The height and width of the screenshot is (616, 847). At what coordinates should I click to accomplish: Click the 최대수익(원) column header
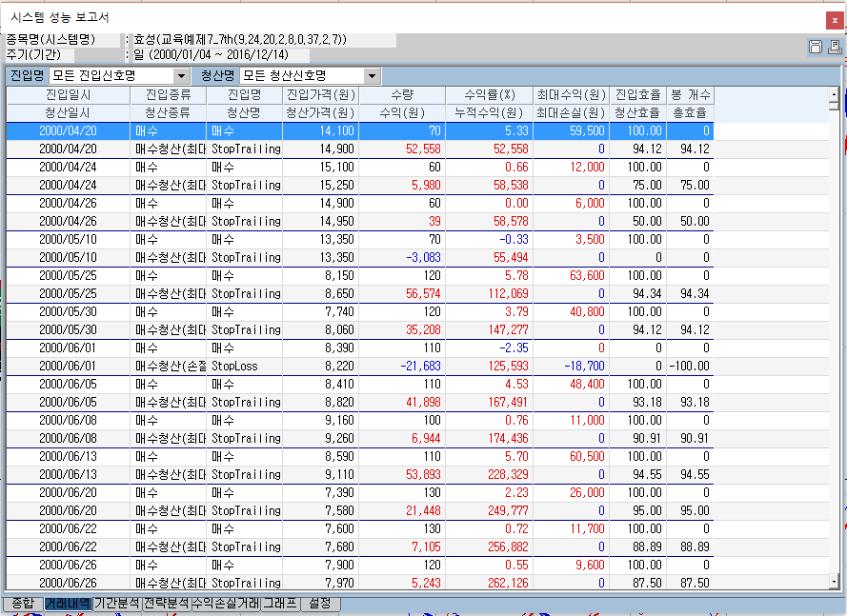click(571, 95)
